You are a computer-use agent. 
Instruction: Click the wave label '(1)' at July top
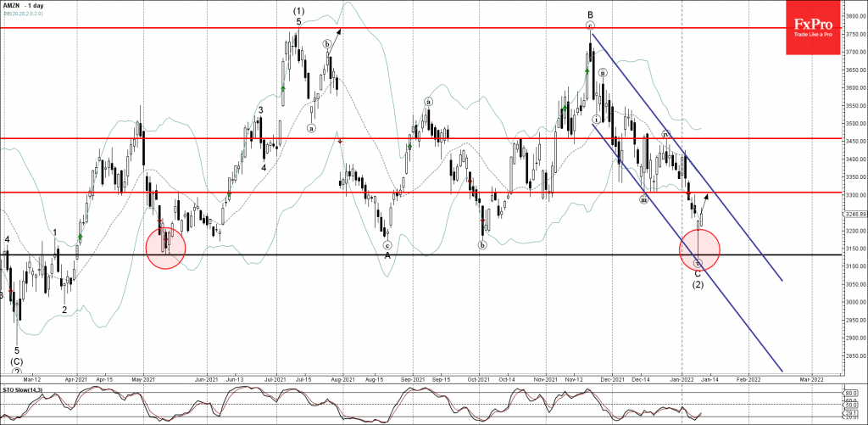click(298, 11)
